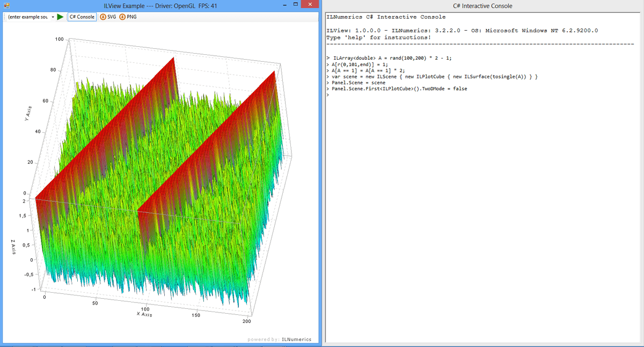
Task: Open the example source dropdown arrow
Action: tap(53, 17)
